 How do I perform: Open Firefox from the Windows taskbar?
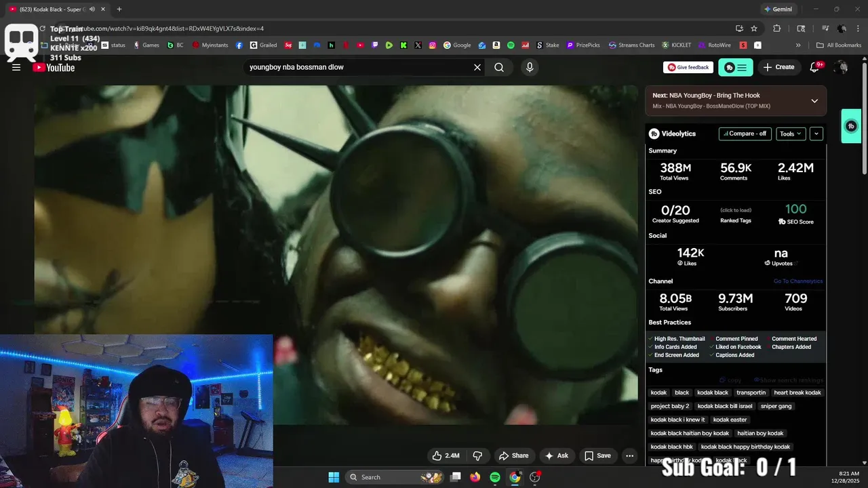click(475, 477)
